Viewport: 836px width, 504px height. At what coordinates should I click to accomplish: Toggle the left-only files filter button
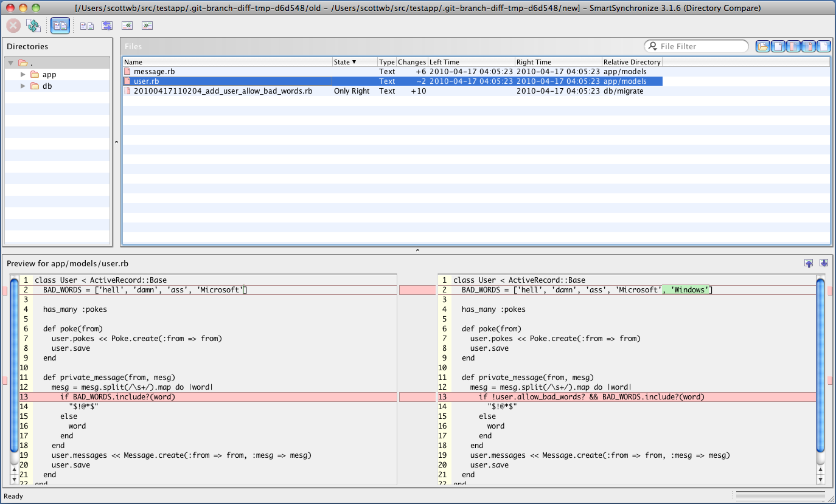[793, 46]
